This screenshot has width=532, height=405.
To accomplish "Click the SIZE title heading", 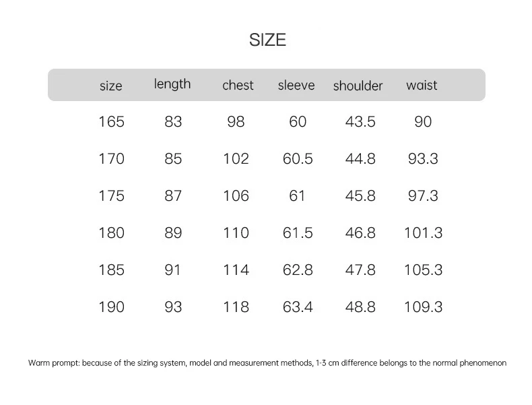I will click(267, 40).
